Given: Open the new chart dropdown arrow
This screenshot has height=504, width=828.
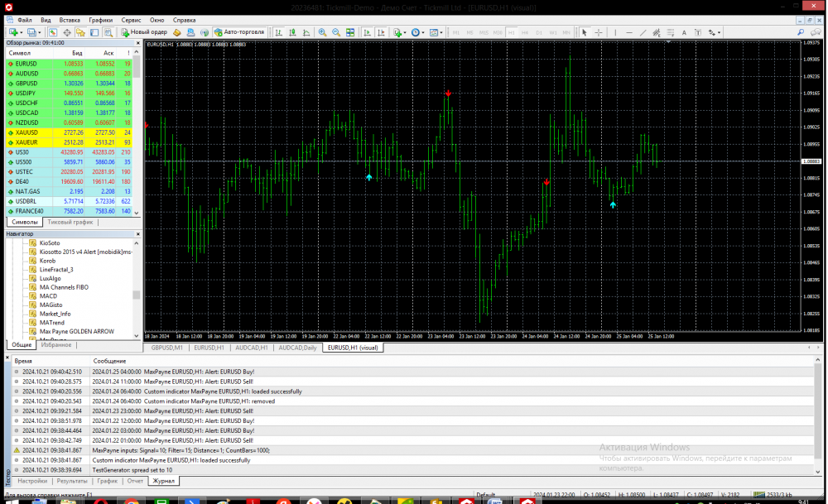Looking at the screenshot, I should [x=21, y=32].
